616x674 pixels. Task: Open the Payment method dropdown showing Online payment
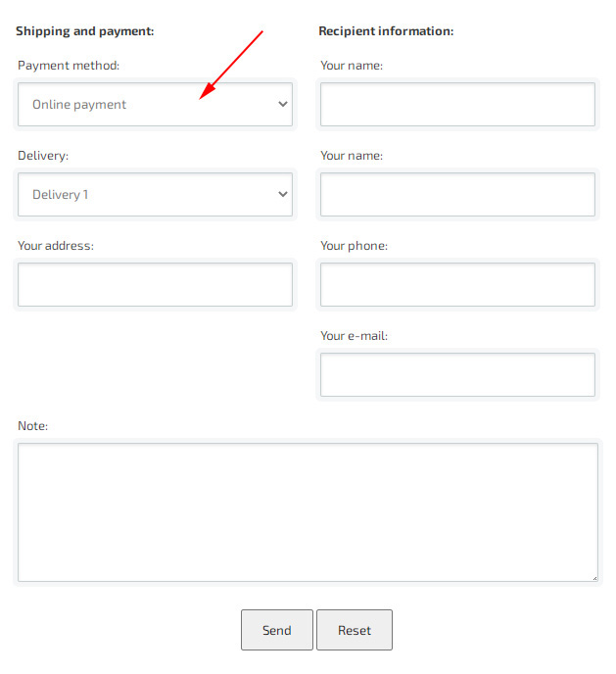[155, 105]
